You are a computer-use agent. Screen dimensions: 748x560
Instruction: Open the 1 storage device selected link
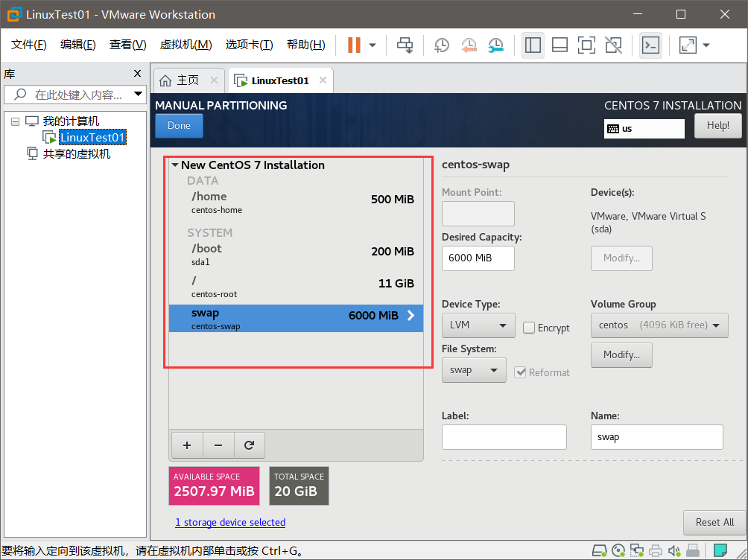point(230,522)
